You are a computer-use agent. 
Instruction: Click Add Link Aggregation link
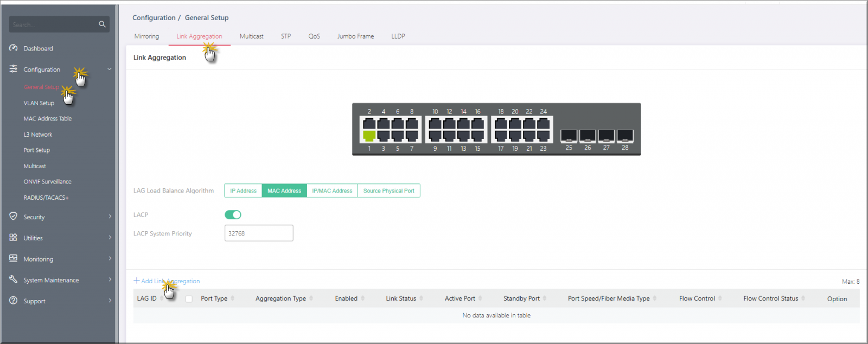tap(167, 281)
